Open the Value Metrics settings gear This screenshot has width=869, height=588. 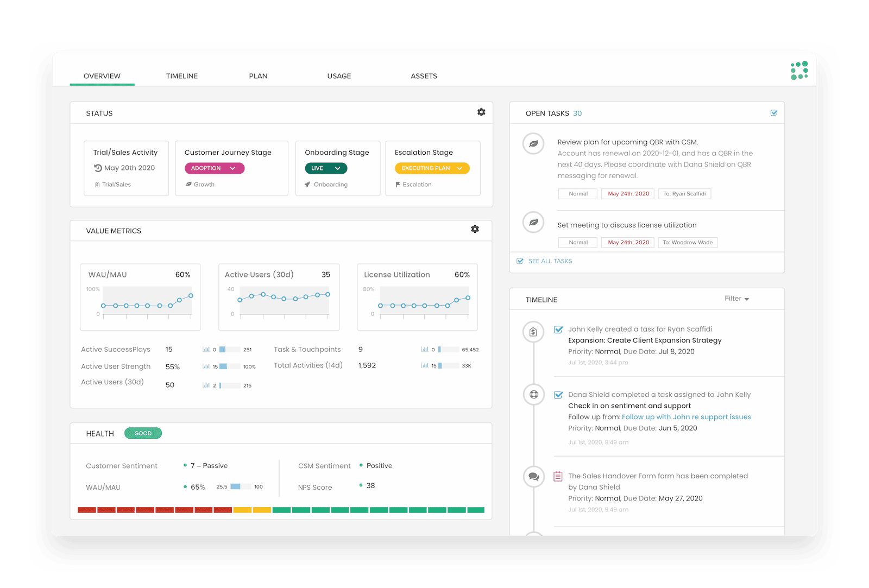[x=475, y=229]
